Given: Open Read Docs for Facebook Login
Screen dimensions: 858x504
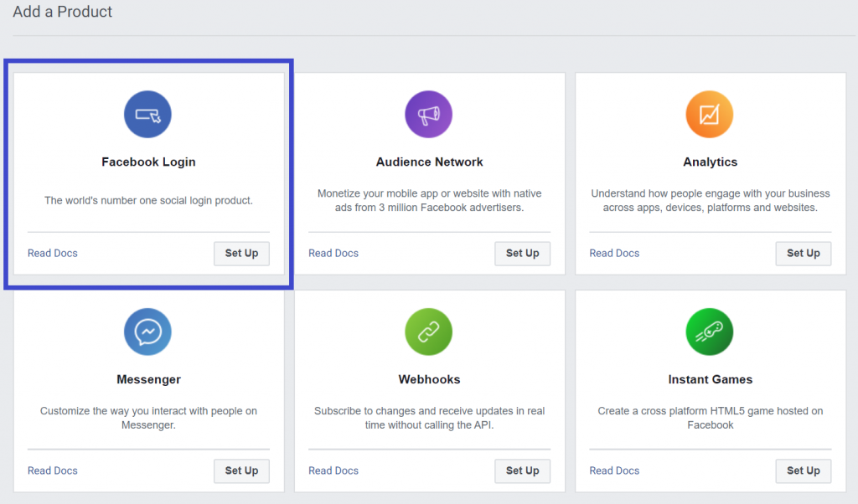Looking at the screenshot, I should point(53,254).
